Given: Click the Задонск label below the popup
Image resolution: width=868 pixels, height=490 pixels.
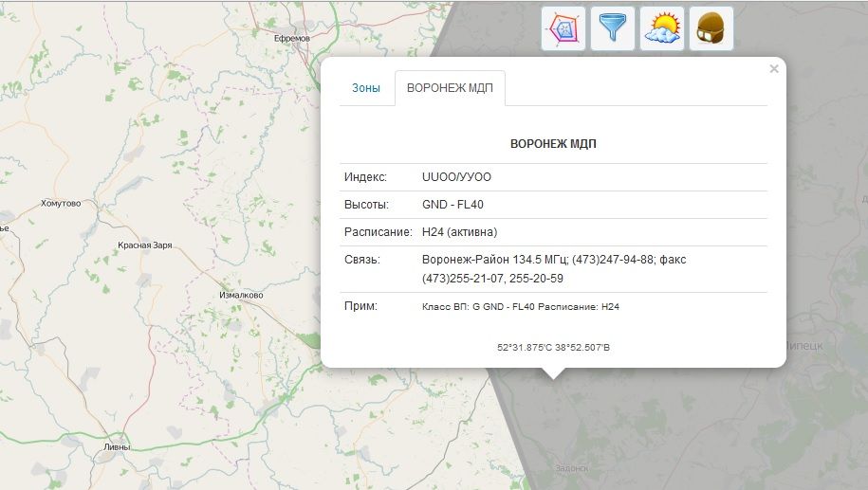Looking at the screenshot, I should pos(572,467).
